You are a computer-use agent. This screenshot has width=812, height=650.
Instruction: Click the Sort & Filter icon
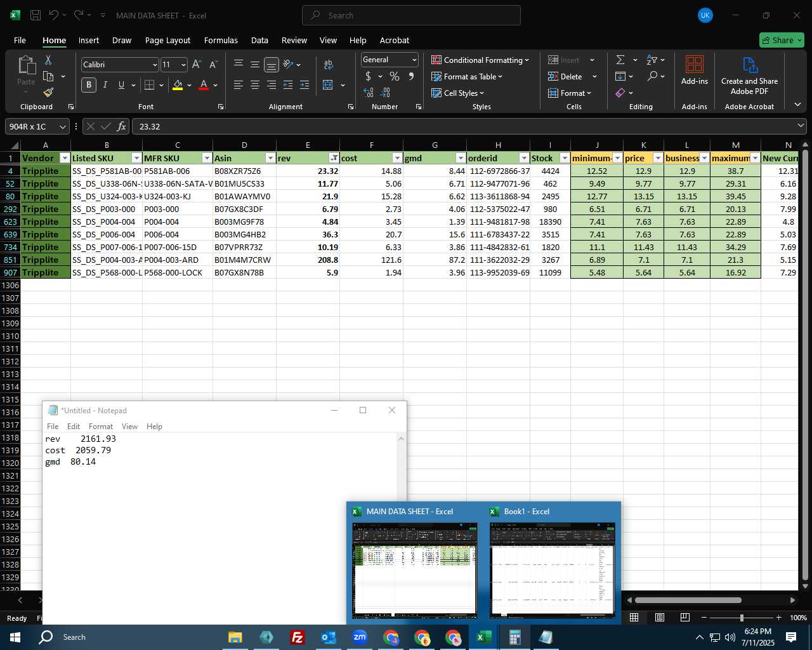pyautogui.click(x=652, y=60)
